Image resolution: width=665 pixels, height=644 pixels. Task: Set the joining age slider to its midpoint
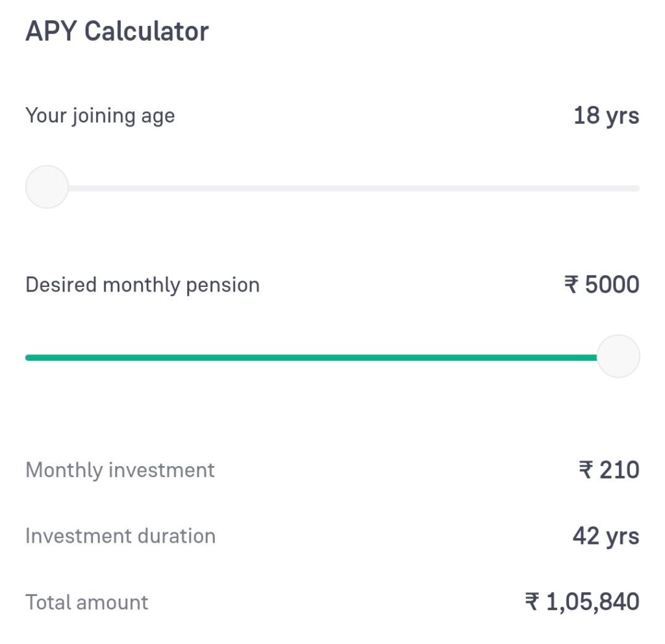332,188
